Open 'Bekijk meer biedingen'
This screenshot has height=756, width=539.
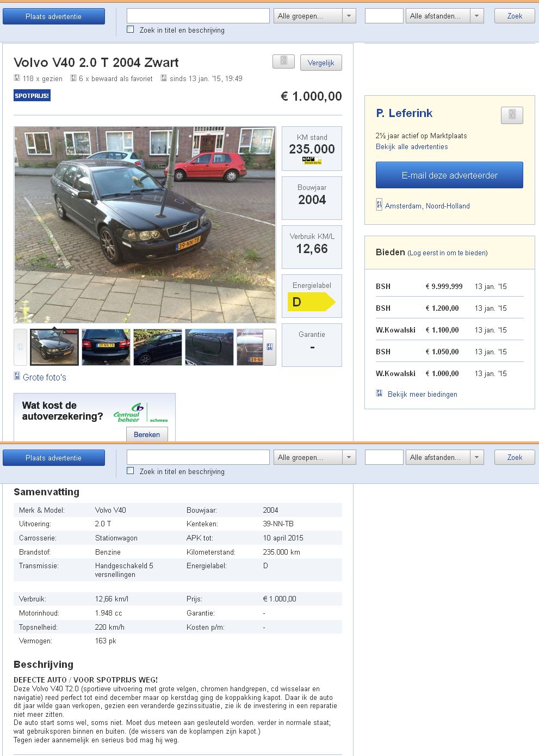423,394
